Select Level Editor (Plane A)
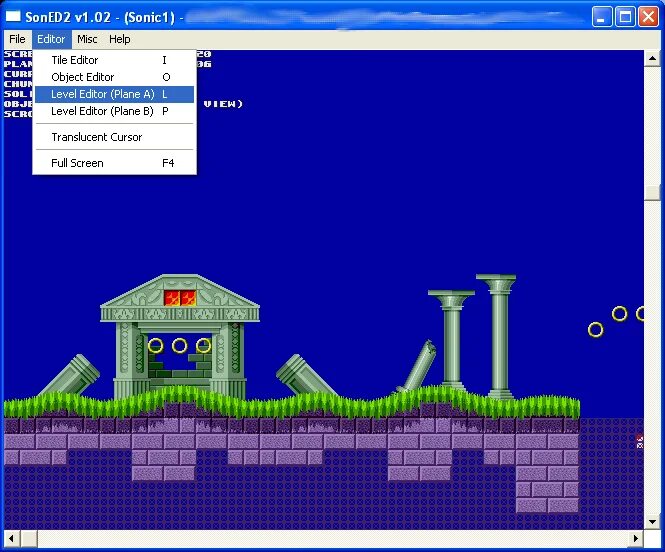The image size is (665, 552). pos(114,94)
